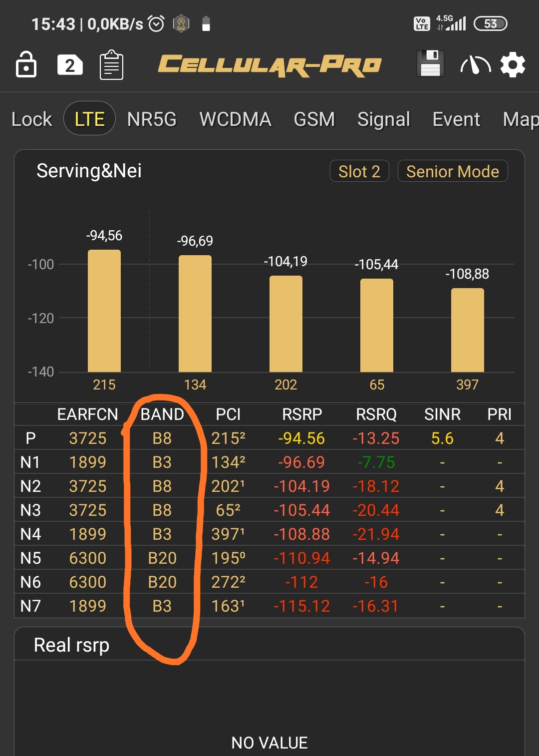Image resolution: width=539 pixels, height=756 pixels.
Task: Tap RSRQ value -7.75 in N1 row
Action: click(x=376, y=462)
